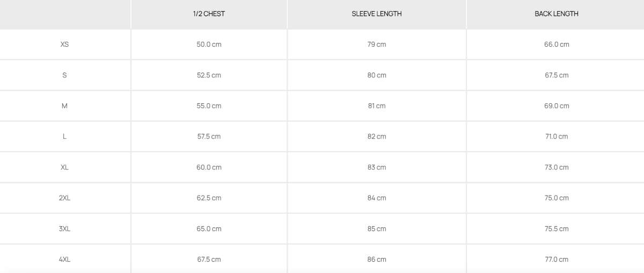Screen dimensions: 644x273
Task: Click the 1/2 CHEST column header
Action: 209,14
